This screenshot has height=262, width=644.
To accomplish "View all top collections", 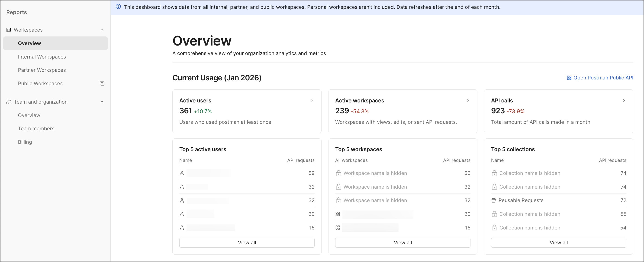I will click(558, 242).
